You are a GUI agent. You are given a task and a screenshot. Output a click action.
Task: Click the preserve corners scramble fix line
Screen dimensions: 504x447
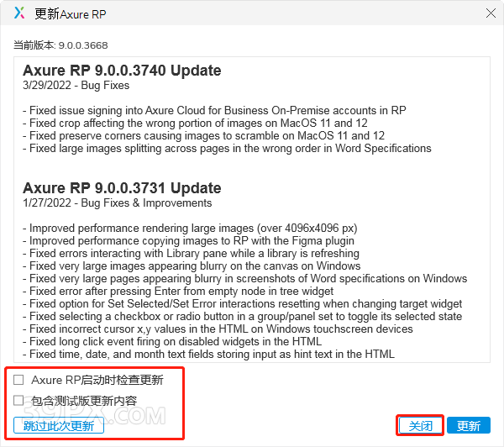[204, 135]
